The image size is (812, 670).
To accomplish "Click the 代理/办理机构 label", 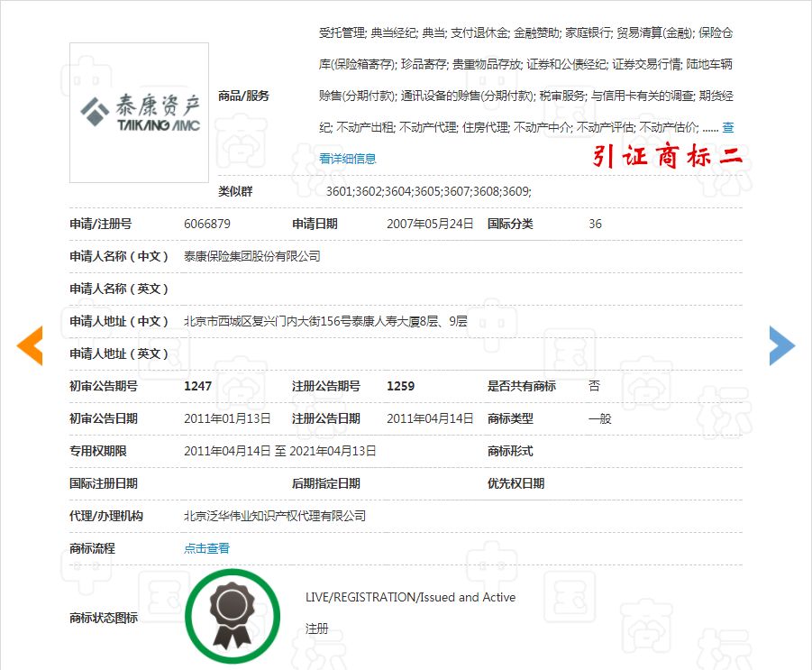I will (106, 516).
